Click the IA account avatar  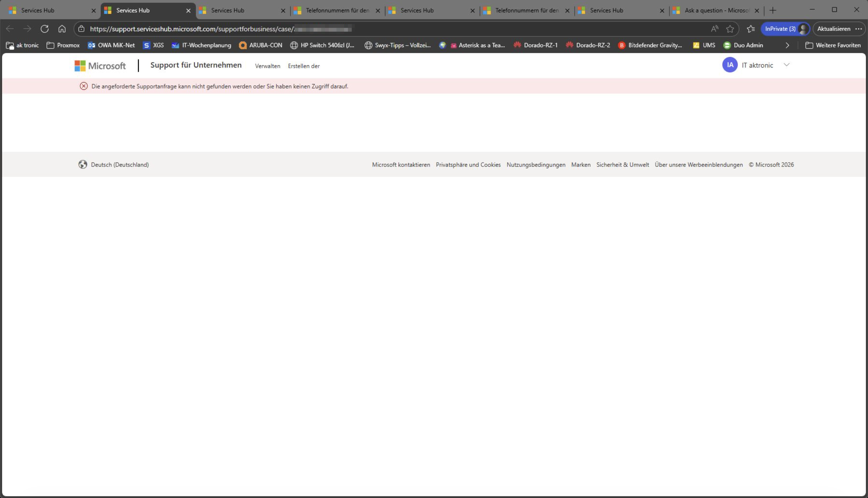tap(730, 65)
